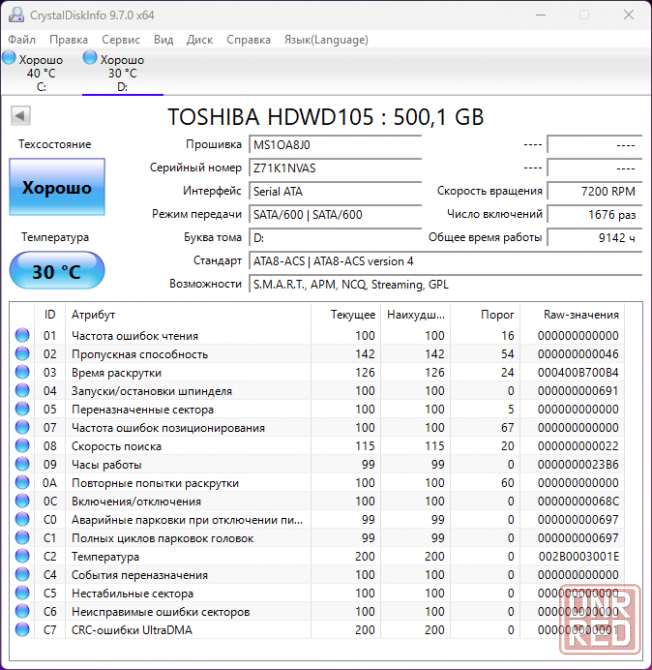652x670 pixels.
Task: Minimize the CrystalDiskInfo window
Action: [541, 15]
